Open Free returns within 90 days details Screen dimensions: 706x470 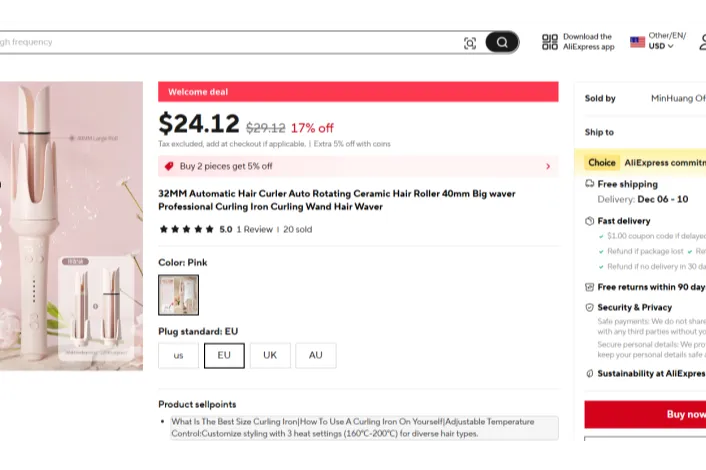(x=651, y=287)
